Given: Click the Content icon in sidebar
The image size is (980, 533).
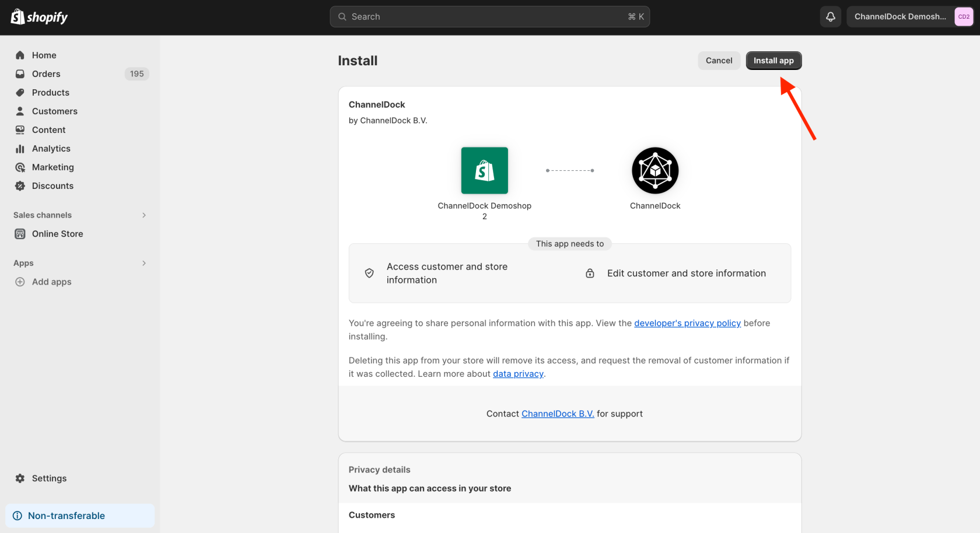Looking at the screenshot, I should (20, 130).
